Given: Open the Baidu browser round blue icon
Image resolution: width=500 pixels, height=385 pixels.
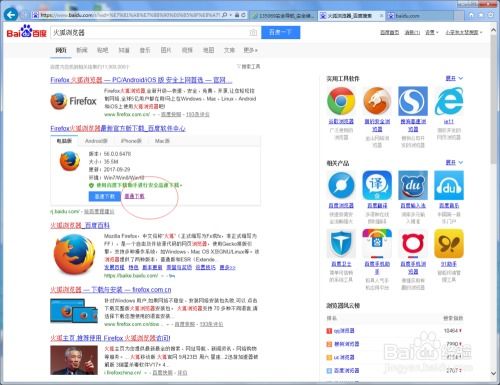Looking at the screenshot, I should tap(341, 185).
